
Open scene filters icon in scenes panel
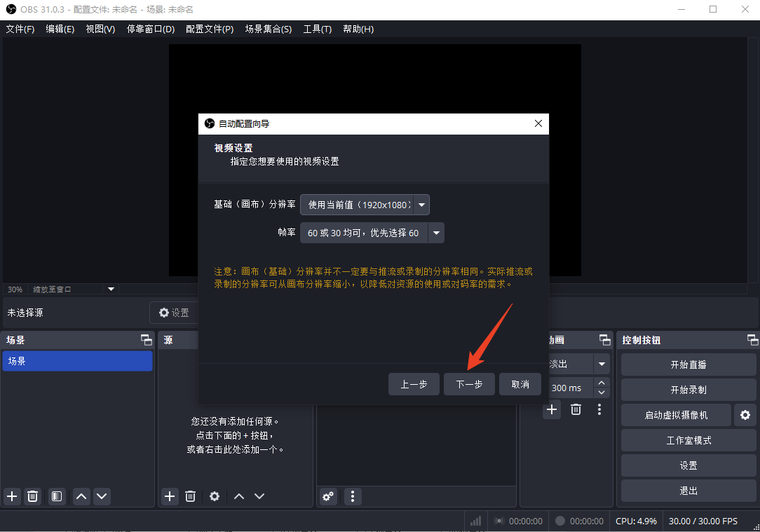pos(56,496)
